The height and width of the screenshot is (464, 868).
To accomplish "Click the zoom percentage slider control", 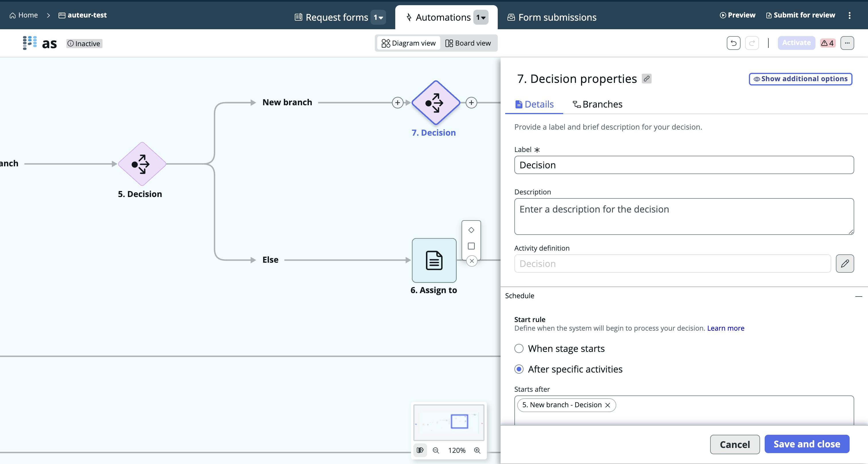I will pos(457,450).
